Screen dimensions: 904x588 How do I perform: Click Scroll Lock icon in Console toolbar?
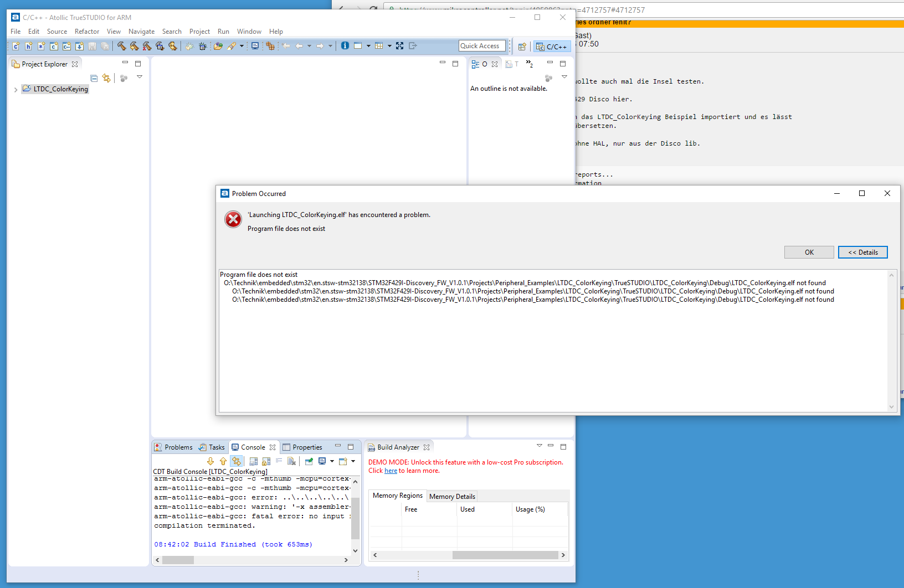pos(266,461)
